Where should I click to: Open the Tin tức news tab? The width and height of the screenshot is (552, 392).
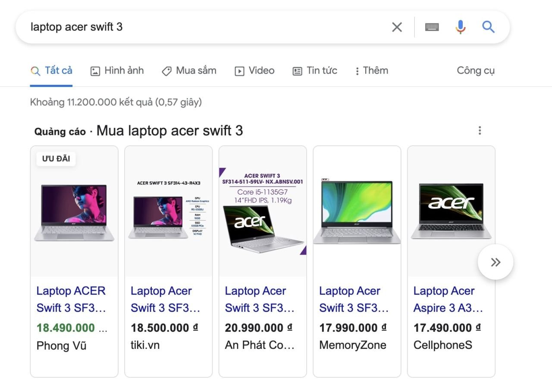point(315,71)
